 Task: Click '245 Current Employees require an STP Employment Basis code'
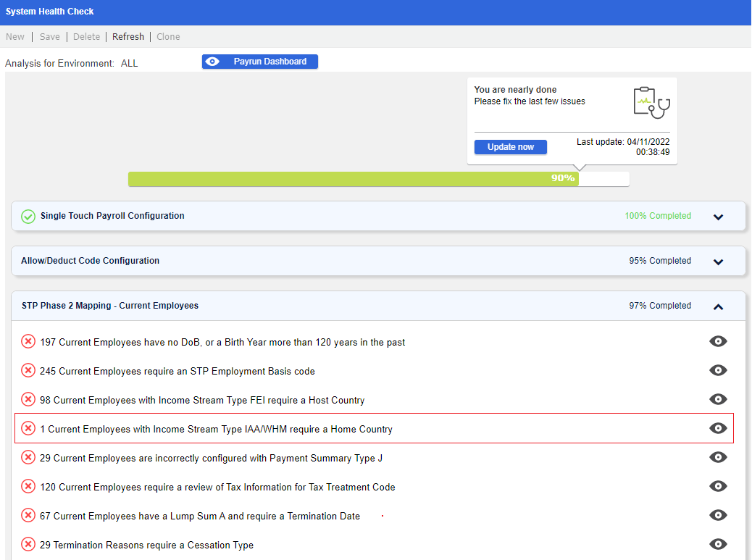[x=177, y=371]
